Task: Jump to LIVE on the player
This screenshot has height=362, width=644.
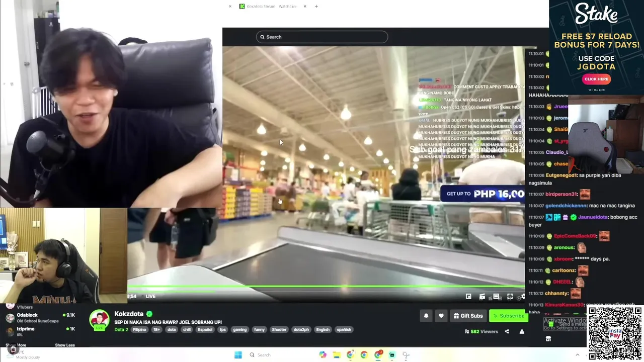Action: point(150,297)
